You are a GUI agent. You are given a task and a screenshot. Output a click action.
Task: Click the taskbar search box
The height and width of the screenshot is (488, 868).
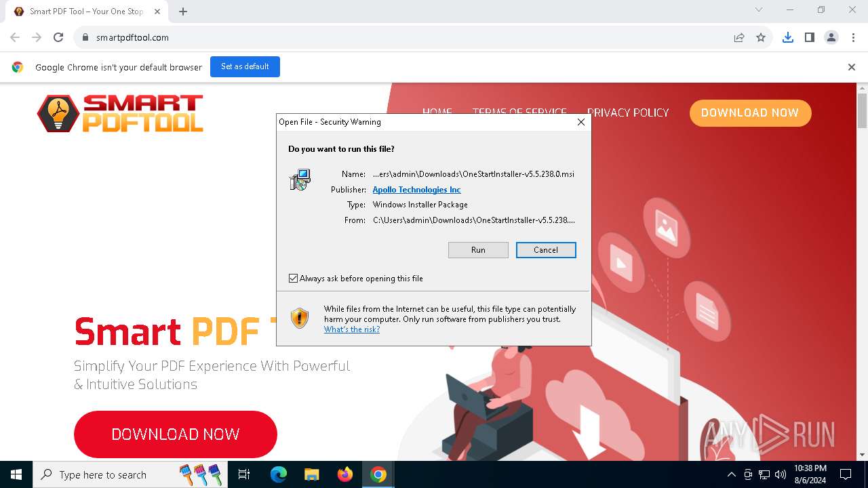[x=130, y=474]
